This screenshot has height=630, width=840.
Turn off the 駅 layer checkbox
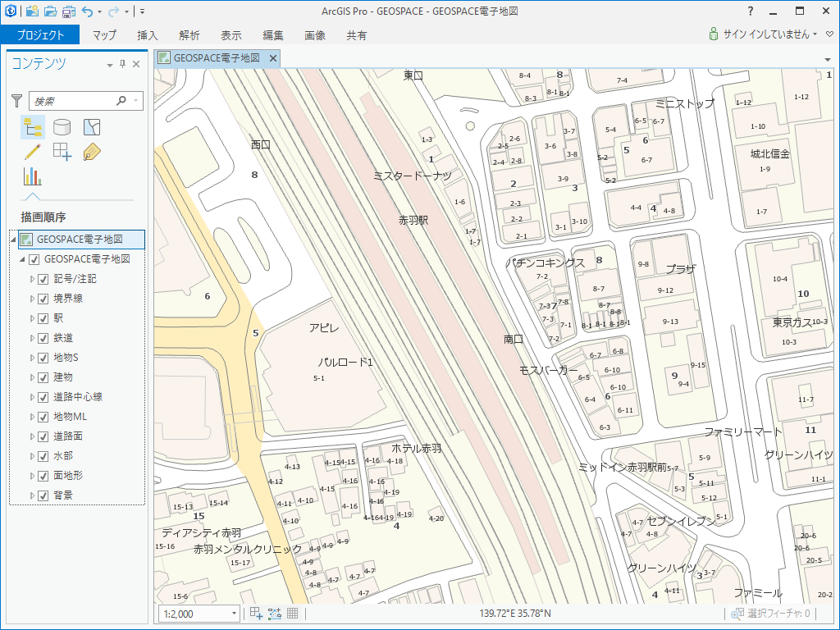[43, 319]
